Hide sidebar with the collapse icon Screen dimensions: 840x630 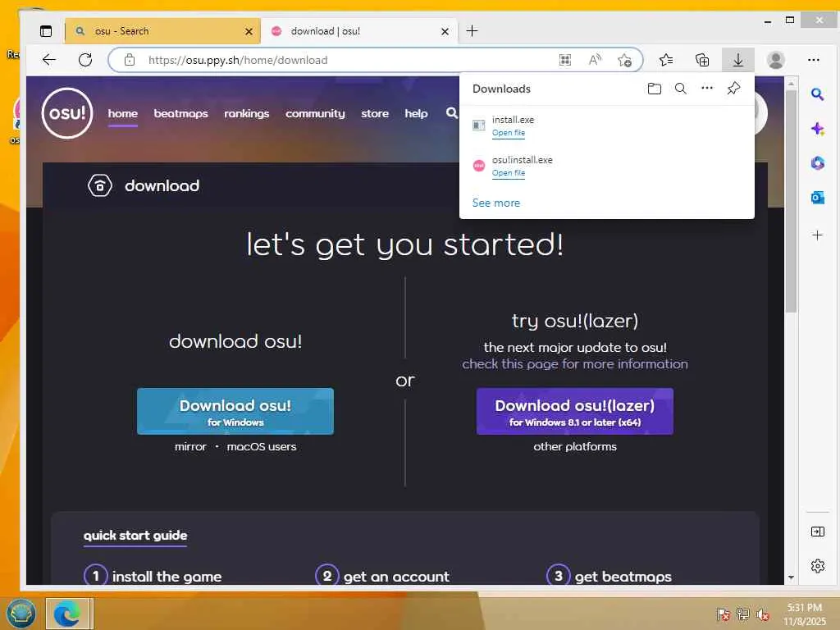(x=818, y=532)
